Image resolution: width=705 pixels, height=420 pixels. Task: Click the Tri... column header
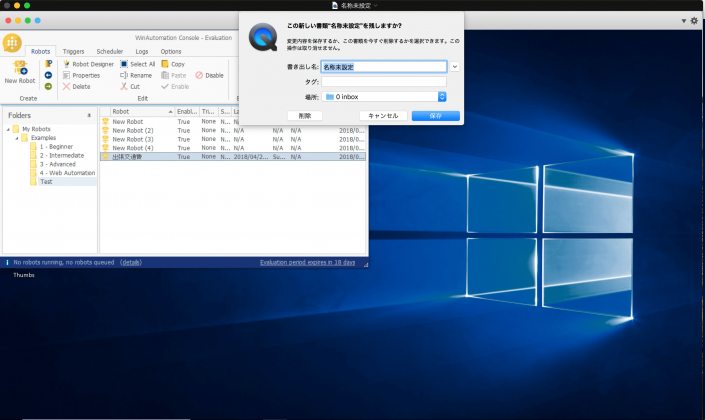click(x=209, y=112)
